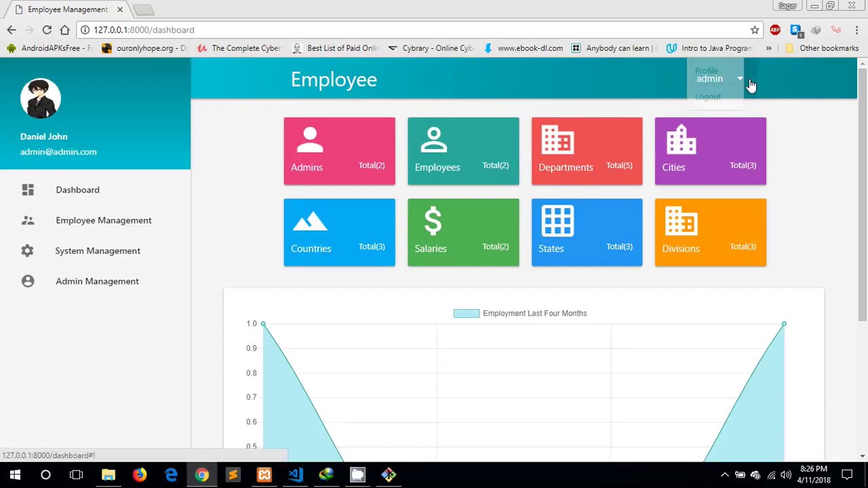Image resolution: width=868 pixels, height=488 pixels.
Task: Open The Complete Cyber bookmark
Action: tap(239, 48)
